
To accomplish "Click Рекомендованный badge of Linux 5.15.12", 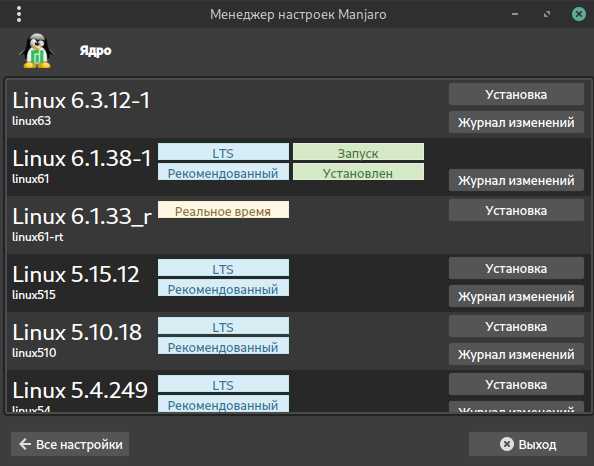I will (223, 288).
